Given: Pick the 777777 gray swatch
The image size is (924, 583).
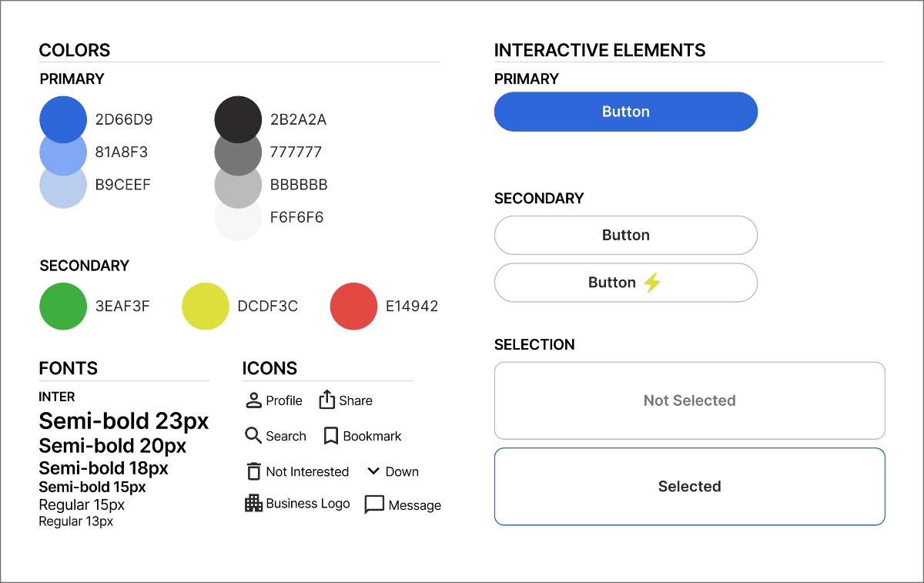Looking at the screenshot, I should [238, 157].
